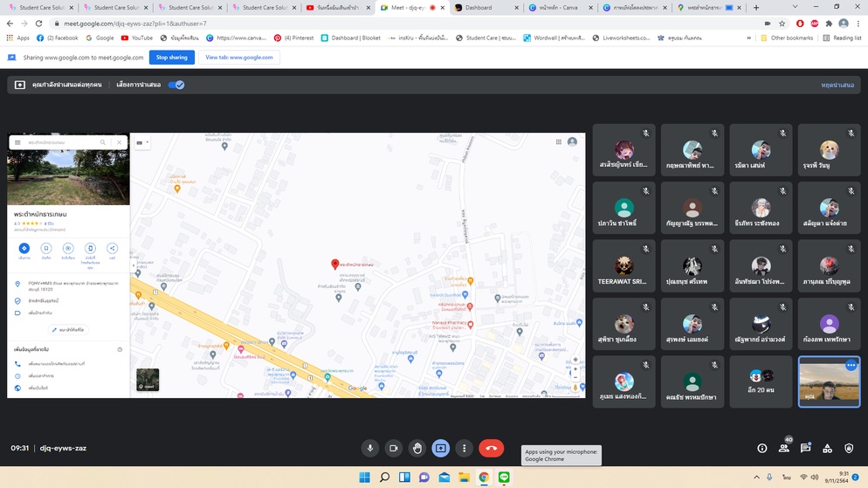Click the Directions button in Maps panel
The width and height of the screenshot is (868, 488).
pos(24,249)
